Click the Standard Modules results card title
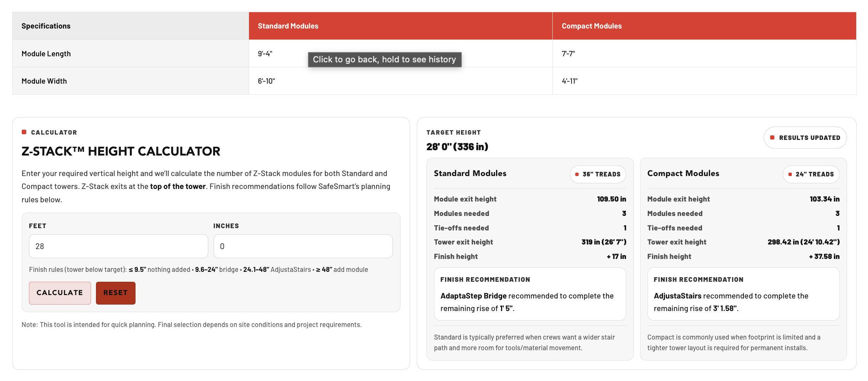The width and height of the screenshot is (868, 381). click(470, 173)
